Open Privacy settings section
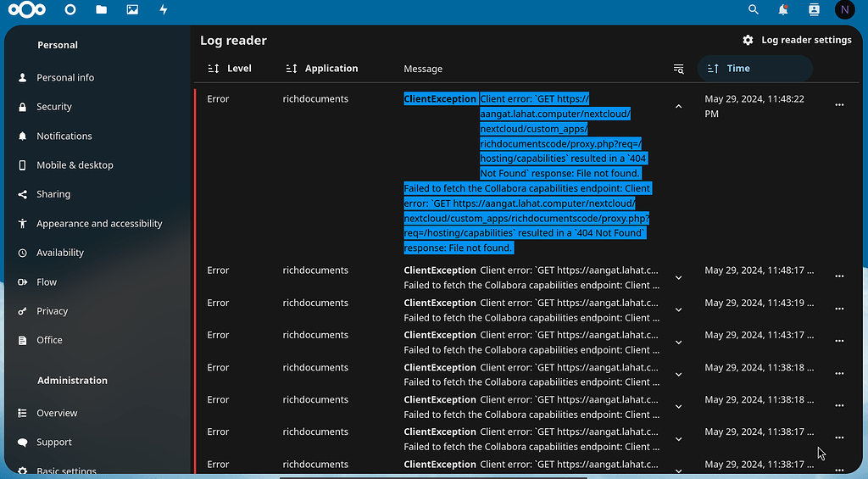 click(x=52, y=310)
